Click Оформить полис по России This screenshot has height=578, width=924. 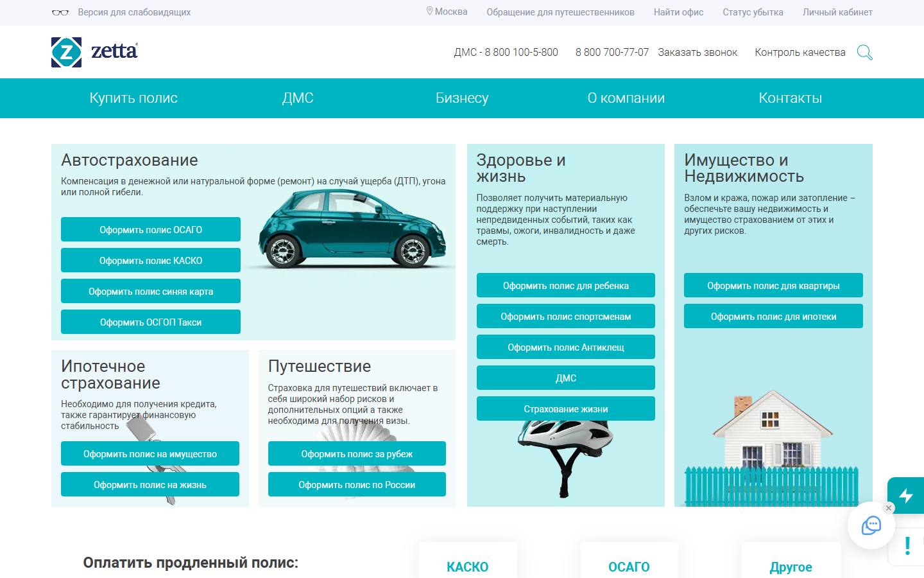(x=357, y=484)
